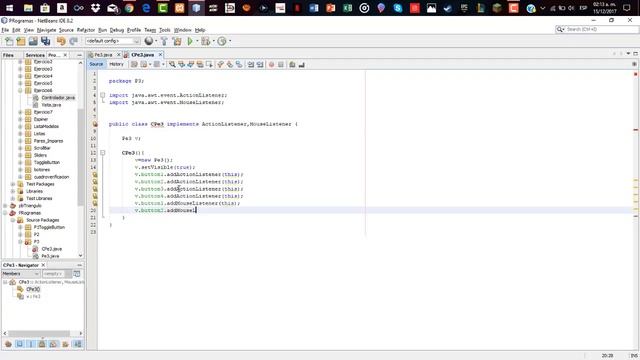
Task: Click the Redo arrow icon
Action: (x=73, y=41)
